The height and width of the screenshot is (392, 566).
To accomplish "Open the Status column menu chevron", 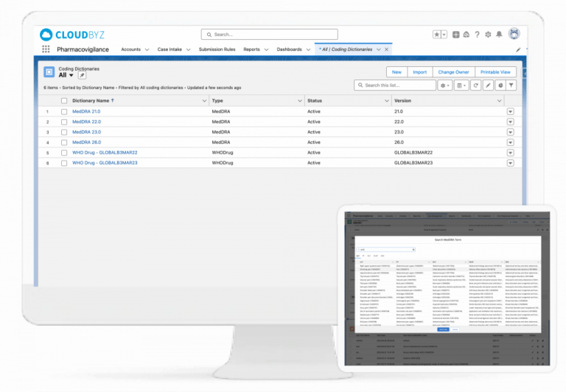I will [387, 101].
